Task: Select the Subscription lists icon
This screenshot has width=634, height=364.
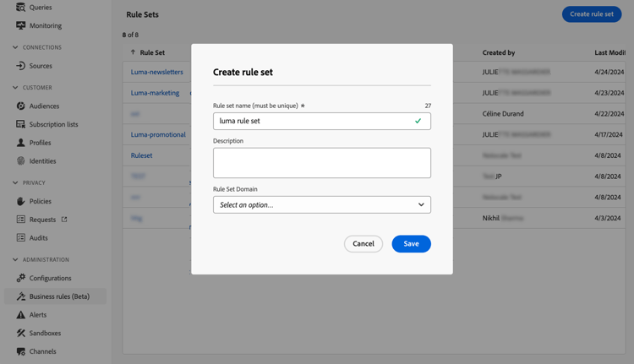Action: [x=21, y=124]
